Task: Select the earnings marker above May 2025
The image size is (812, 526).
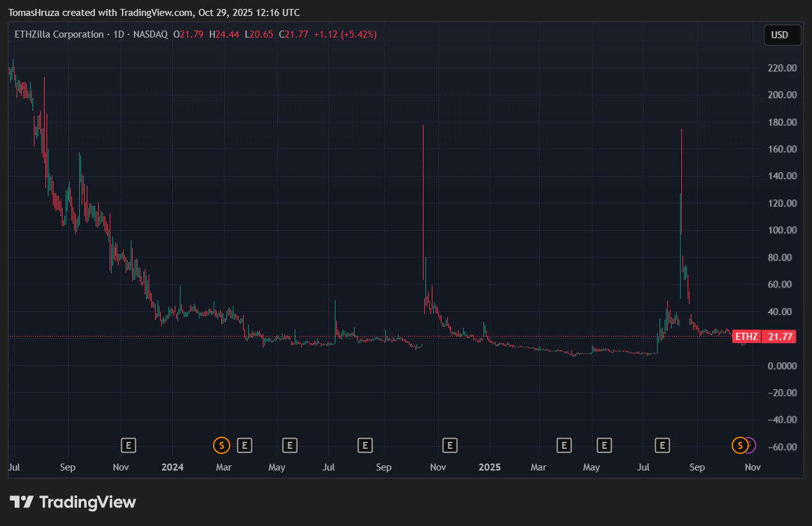Action: click(604, 445)
